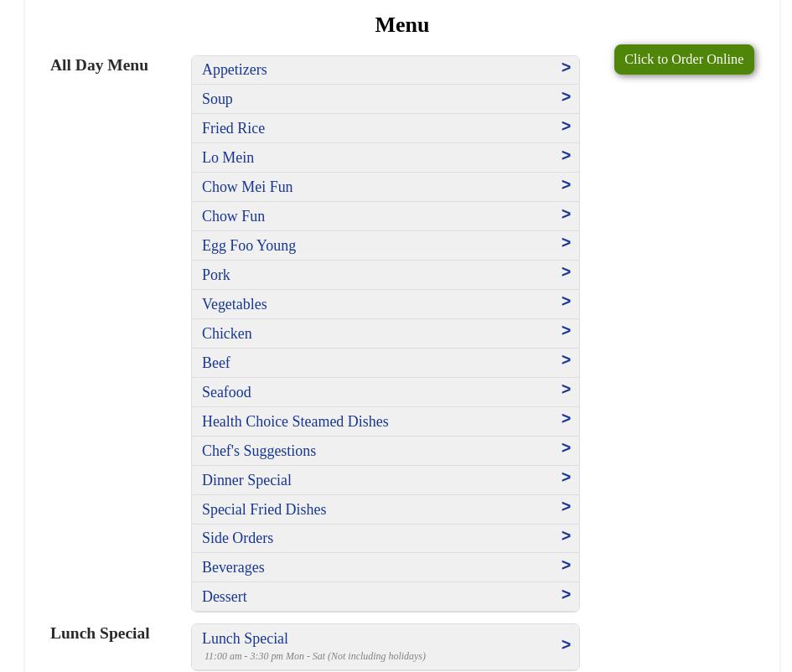Open Health Choice Steamed Dishes
The width and height of the screenshot is (792, 672).
(295, 421)
